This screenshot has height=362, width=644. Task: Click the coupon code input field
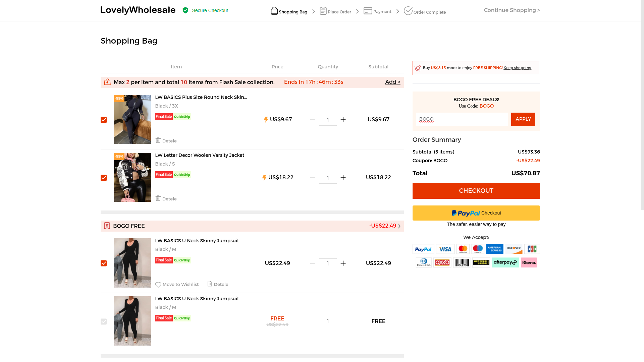pos(462,119)
